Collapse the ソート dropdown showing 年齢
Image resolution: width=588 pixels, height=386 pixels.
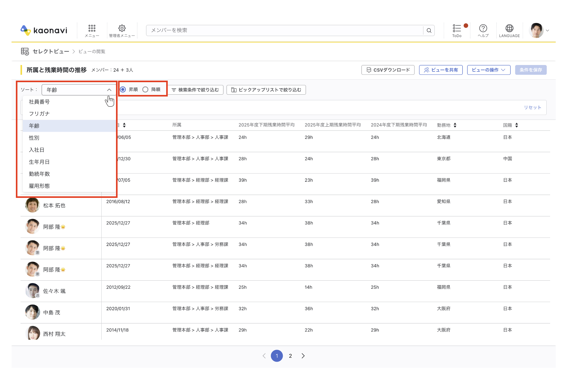[79, 90]
